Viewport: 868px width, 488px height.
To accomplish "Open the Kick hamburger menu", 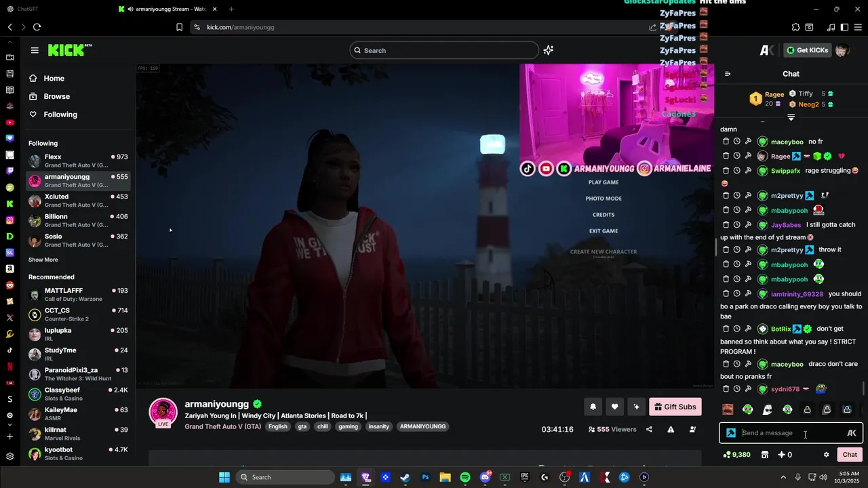I will tap(35, 50).
